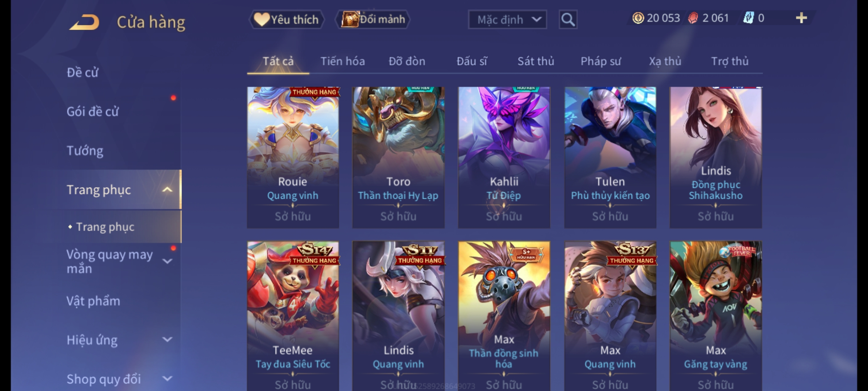Switch to the Sát thủ tab
The width and height of the screenshot is (868, 391).
[536, 61]
